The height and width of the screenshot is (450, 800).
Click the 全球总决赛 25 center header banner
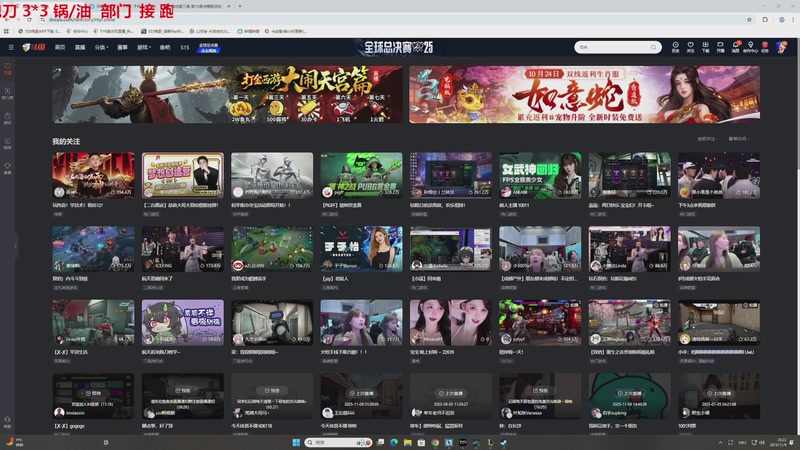click(399, 47)
